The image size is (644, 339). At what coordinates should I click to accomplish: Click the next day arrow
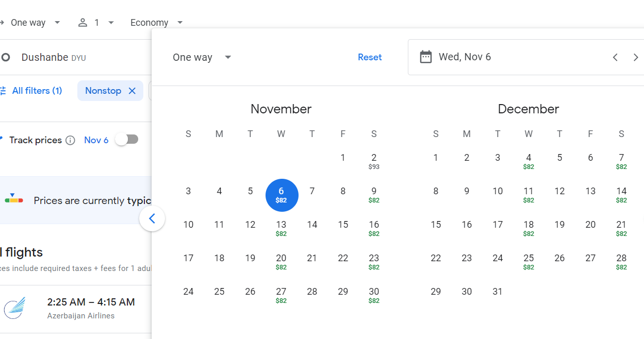click(x=636, y=57)
